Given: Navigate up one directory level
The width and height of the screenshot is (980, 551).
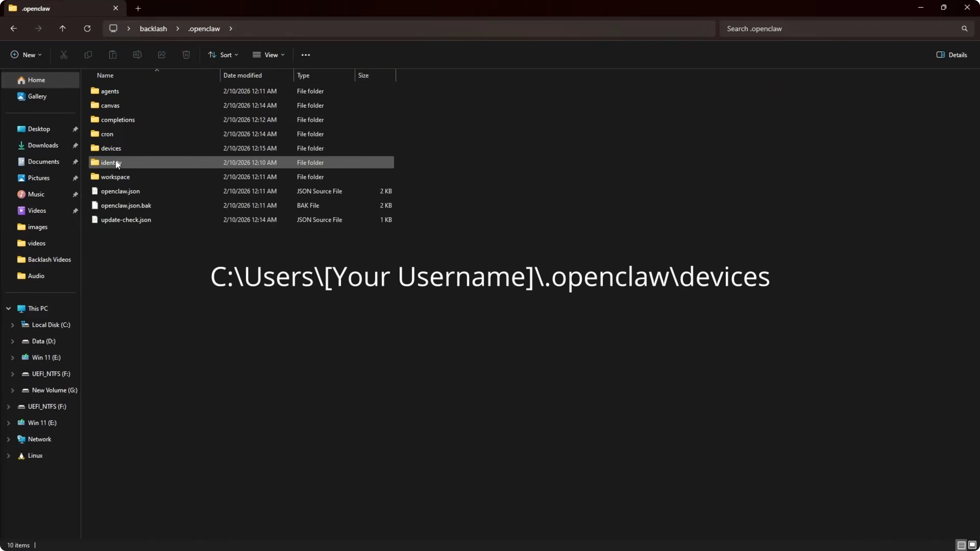Looking at the screenshot, I should [x=63, y=28].
